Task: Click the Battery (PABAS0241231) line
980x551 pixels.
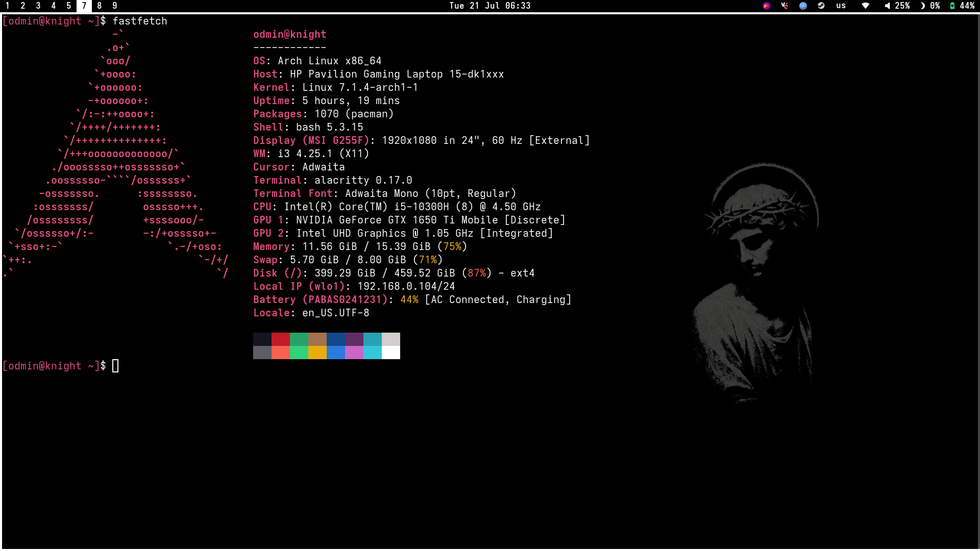Action: click(x=412, y=299)
